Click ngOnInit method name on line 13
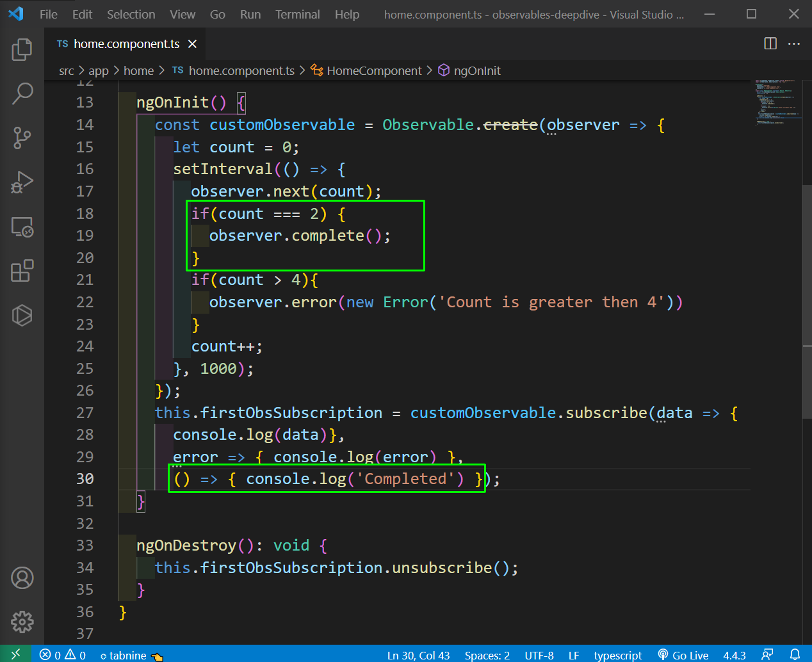The width and height of the screenshot is (812, 662). [172, 102]
